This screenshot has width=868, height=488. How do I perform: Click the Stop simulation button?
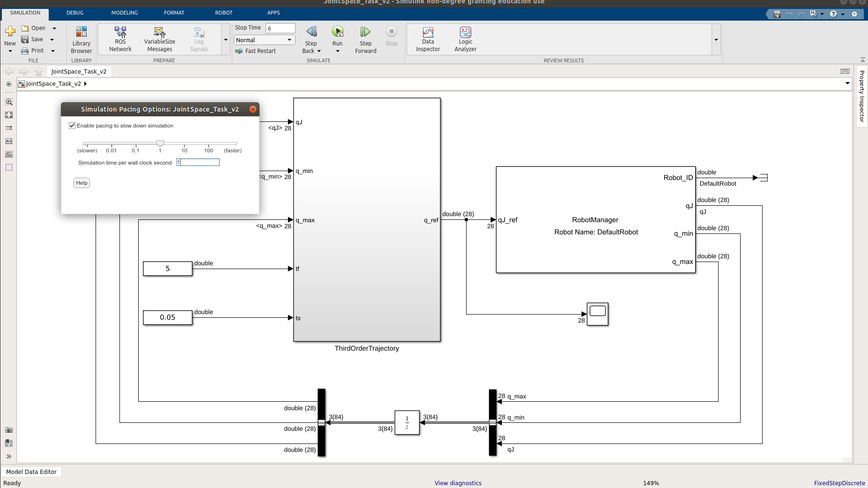[x=392, y=36]
